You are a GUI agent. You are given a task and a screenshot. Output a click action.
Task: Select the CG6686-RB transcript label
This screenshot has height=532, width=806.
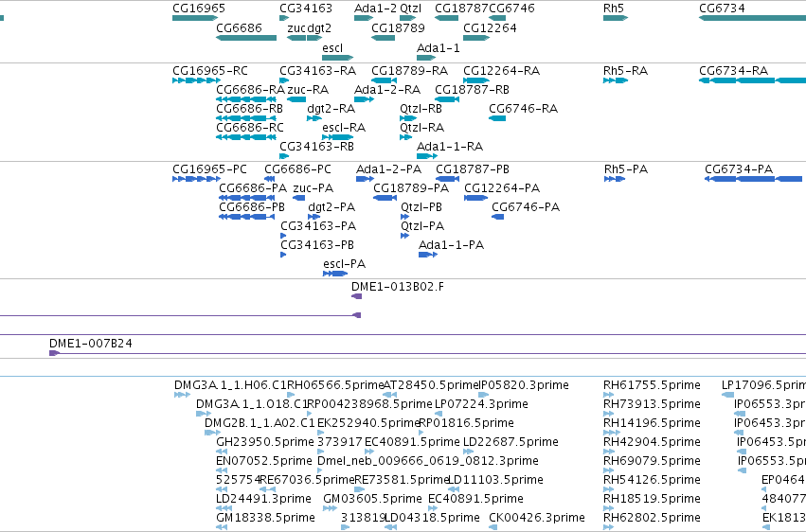point(249,108)
